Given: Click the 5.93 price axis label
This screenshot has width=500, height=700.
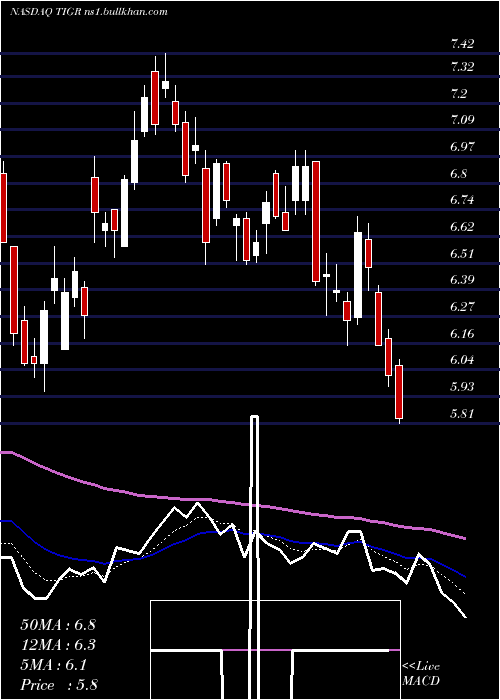Looking at the screenshot, I should click(x=462, y=386).
